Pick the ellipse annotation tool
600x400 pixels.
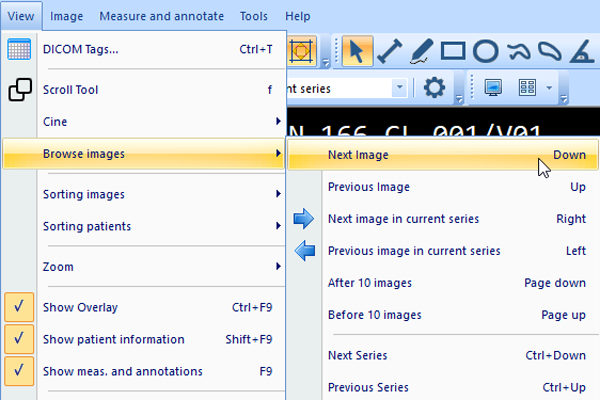point(485,51)
